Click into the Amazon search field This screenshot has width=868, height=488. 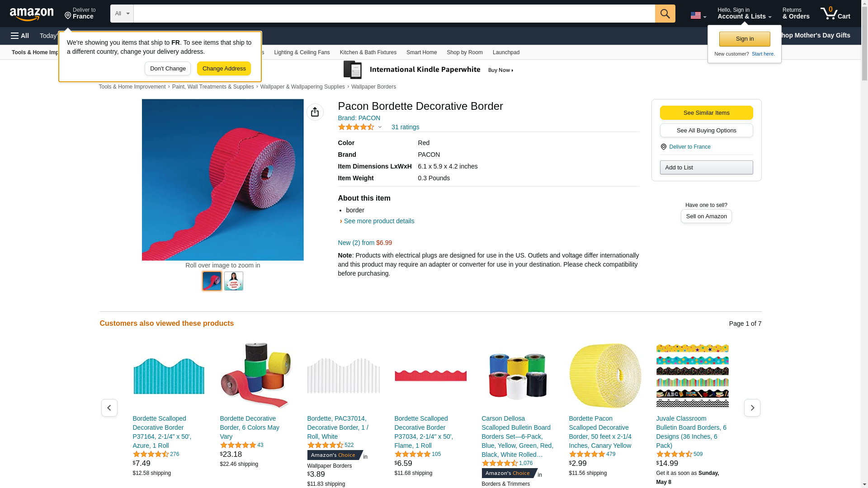(x=394, y=14)
